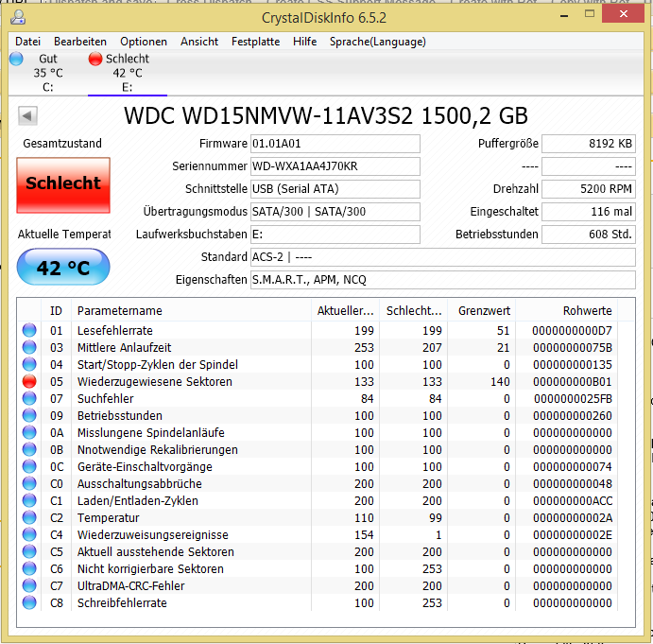Click the Grenzwert column header

482,310
